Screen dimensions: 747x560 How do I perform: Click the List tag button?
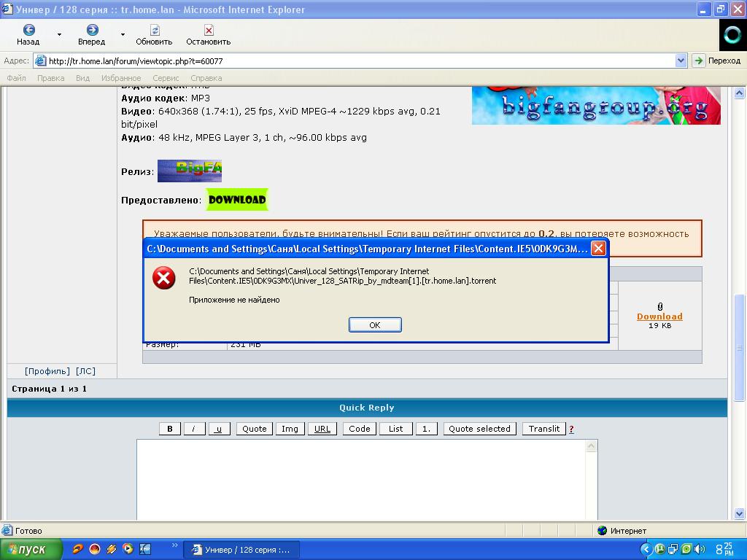(x=396, y=429)
